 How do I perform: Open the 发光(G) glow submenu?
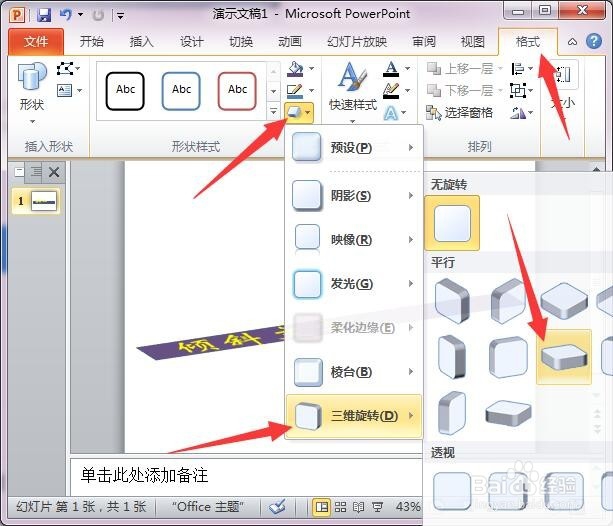354,283
